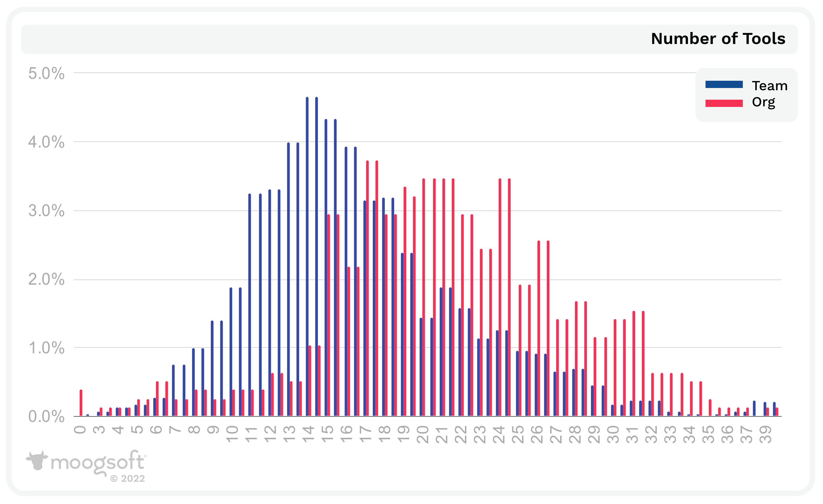
Task: Click the 4.0% y-axis label
Action: coord(46,142)
